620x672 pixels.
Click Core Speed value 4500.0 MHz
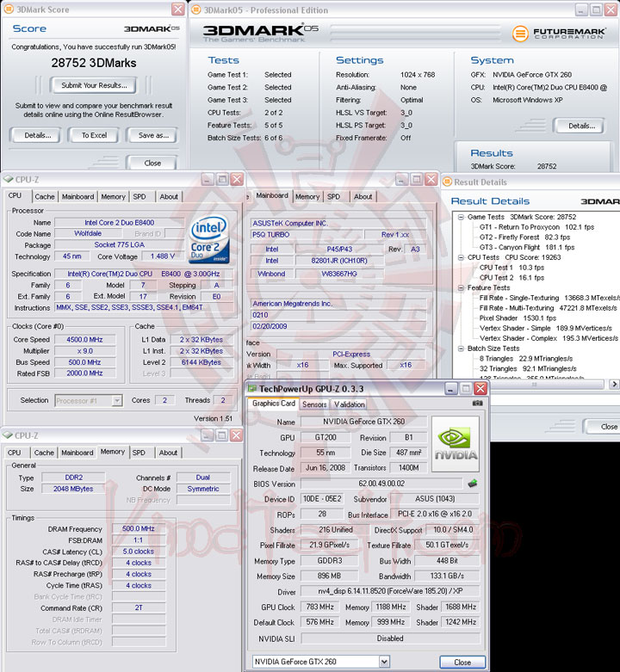click(x=84, y=340)
